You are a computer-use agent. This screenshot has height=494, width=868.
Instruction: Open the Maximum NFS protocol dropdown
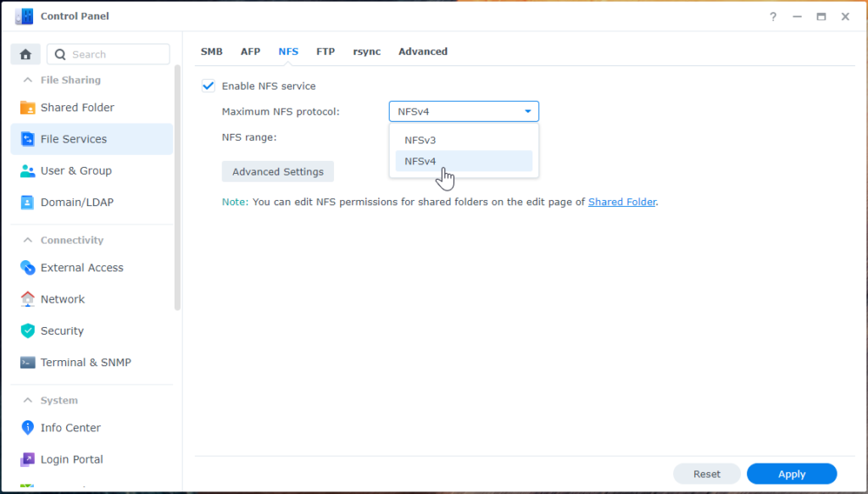(526, 111)
